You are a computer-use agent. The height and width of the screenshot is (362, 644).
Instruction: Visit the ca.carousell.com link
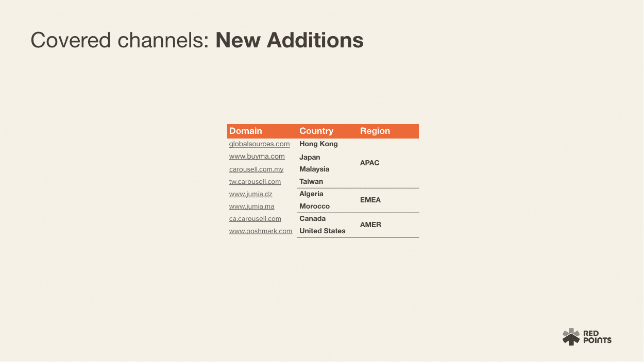[x=255, y=219]
